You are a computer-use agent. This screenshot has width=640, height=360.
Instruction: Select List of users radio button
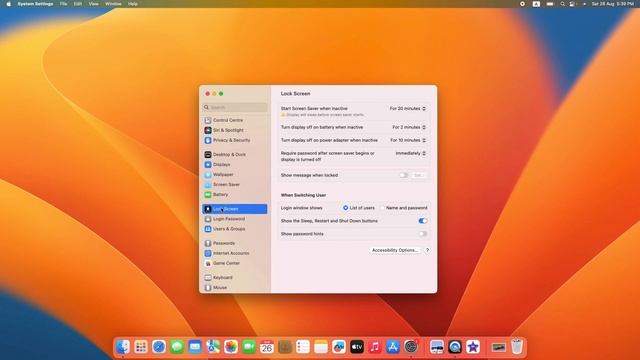(x=346, y=208)
